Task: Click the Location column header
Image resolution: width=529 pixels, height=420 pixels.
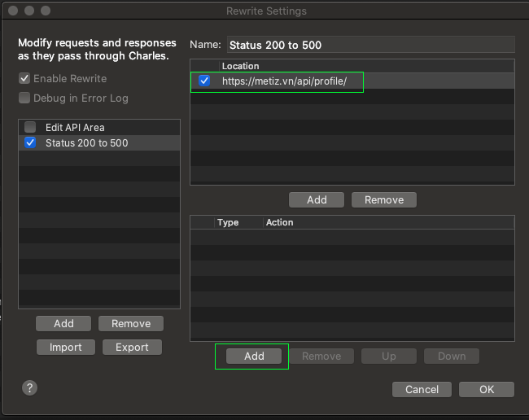Action: [x=367, y=66]
